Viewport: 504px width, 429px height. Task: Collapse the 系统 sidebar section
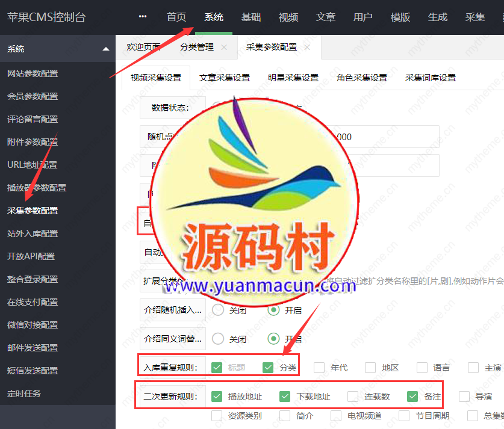point(106,49)
